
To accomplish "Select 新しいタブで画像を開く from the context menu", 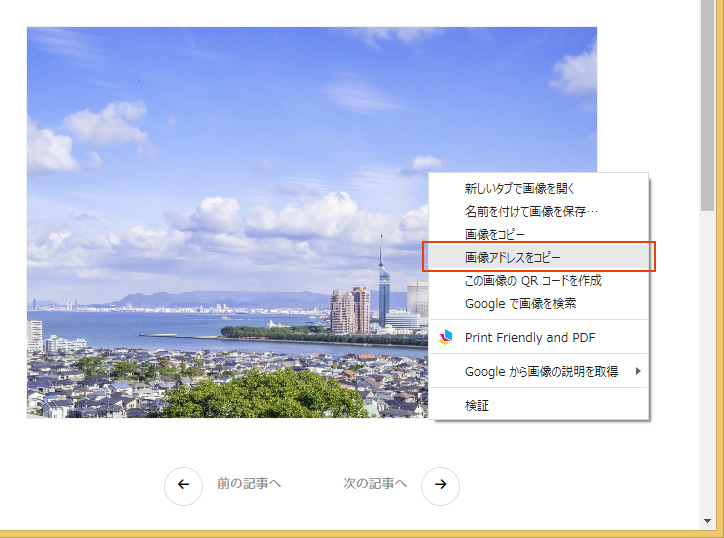I will (520, 188).
